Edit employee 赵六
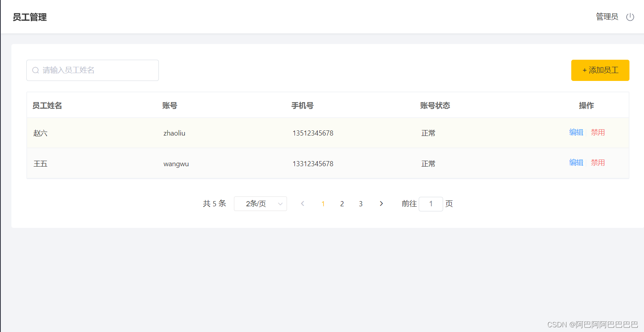The width and height of the screenshot is (644, 332). click(576, 132)
